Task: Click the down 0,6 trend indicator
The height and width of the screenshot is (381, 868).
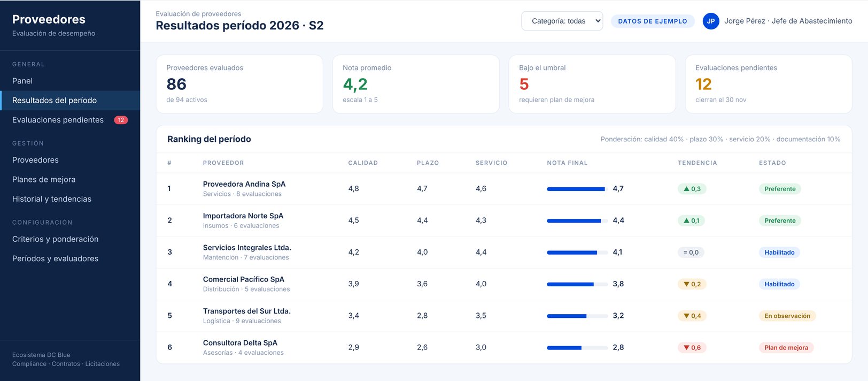Action: [x=692, y=348]
